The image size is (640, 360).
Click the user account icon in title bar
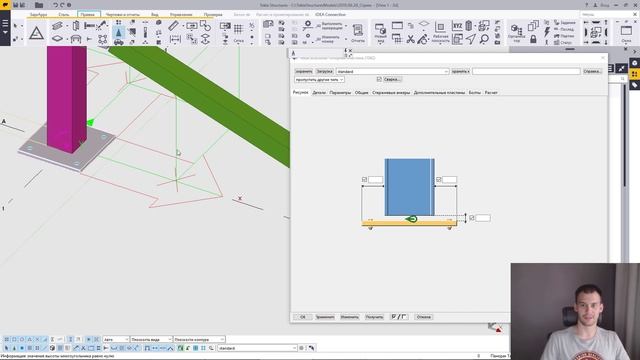595,5
